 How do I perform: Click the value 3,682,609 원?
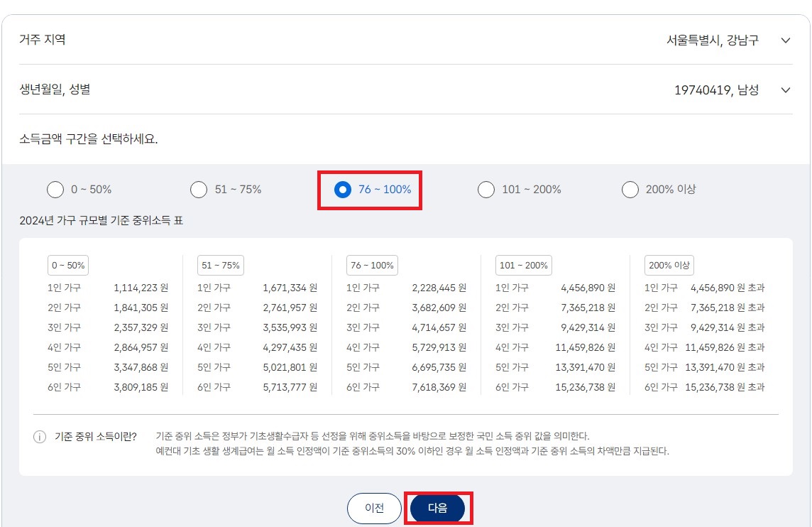pyautogui.click(x=439, y=308)
